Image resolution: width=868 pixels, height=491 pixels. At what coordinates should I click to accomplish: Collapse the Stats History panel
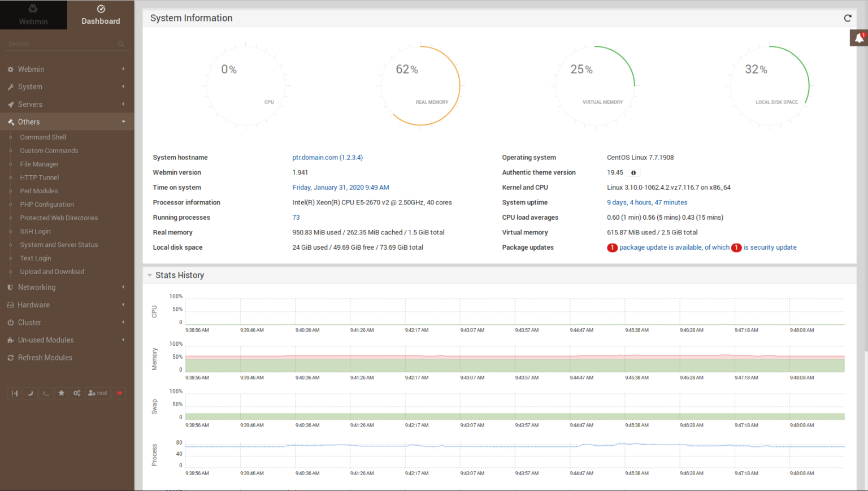click(150, 275)
